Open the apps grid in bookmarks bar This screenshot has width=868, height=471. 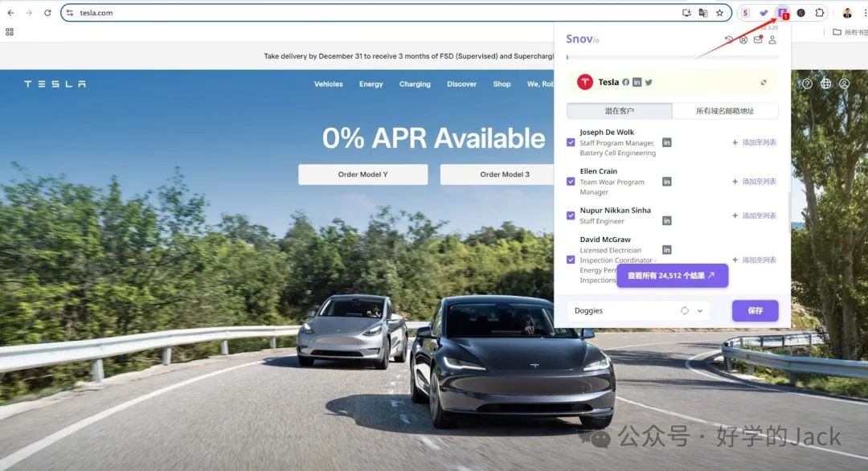(10, 32)
